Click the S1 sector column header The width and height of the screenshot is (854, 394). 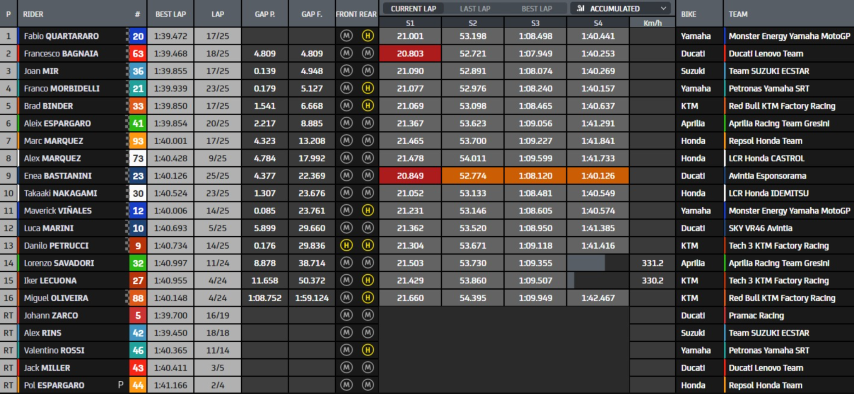(410, 22)
